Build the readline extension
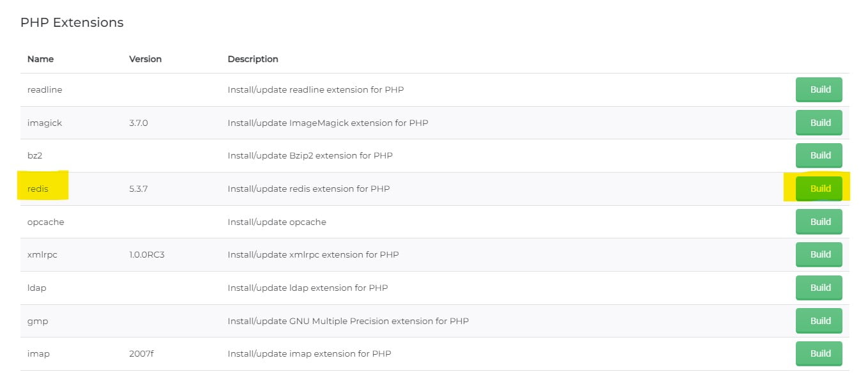 (x=819, y=89)
